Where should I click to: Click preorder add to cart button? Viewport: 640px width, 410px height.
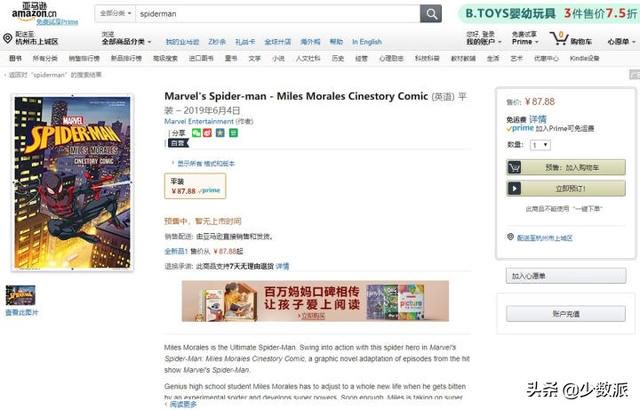(x=566, y=167)
